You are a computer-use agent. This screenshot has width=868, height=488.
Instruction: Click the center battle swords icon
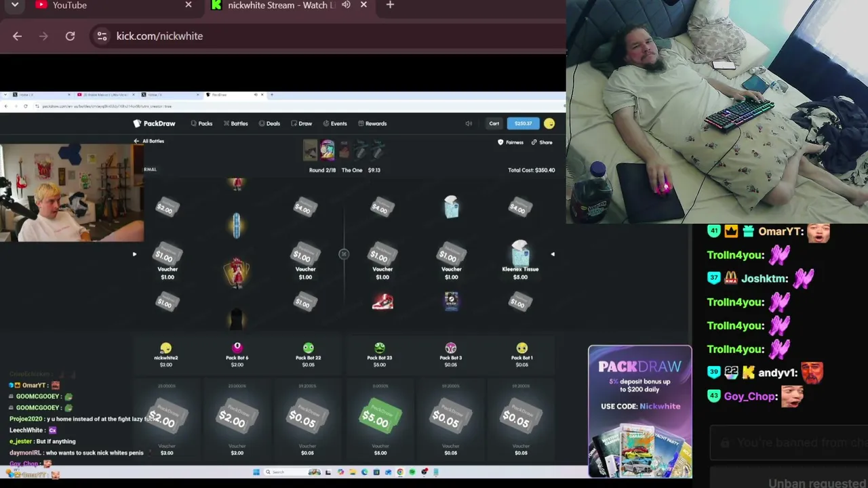[x=344, y=254]
